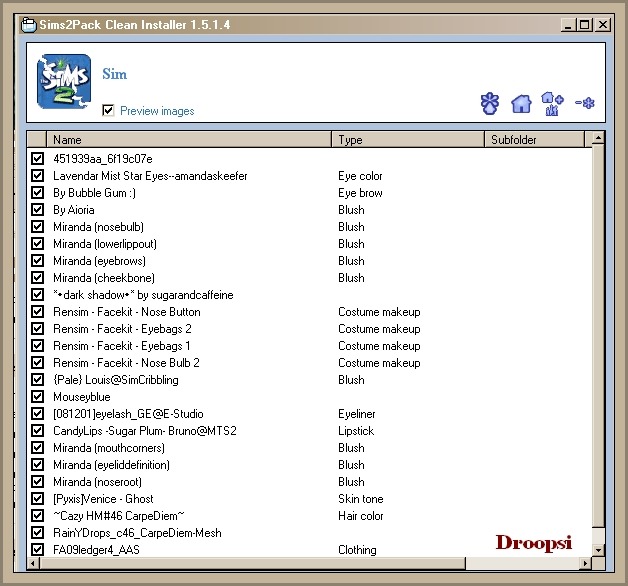Uncheck the FA09ledger4_AAS checkbox

(37, 550)
